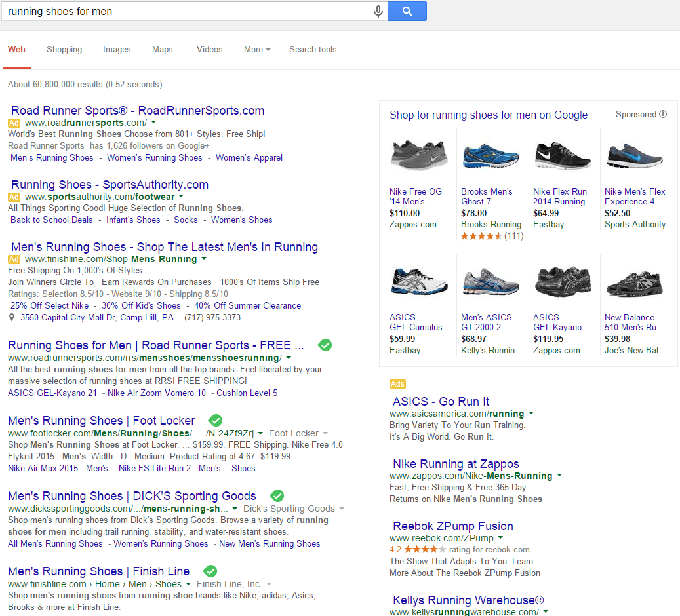The height and width of the screenshot is (616, 680).
Task: Open Men's Running Shoes - Shop The Latest ad
Action: pos(165,246)
